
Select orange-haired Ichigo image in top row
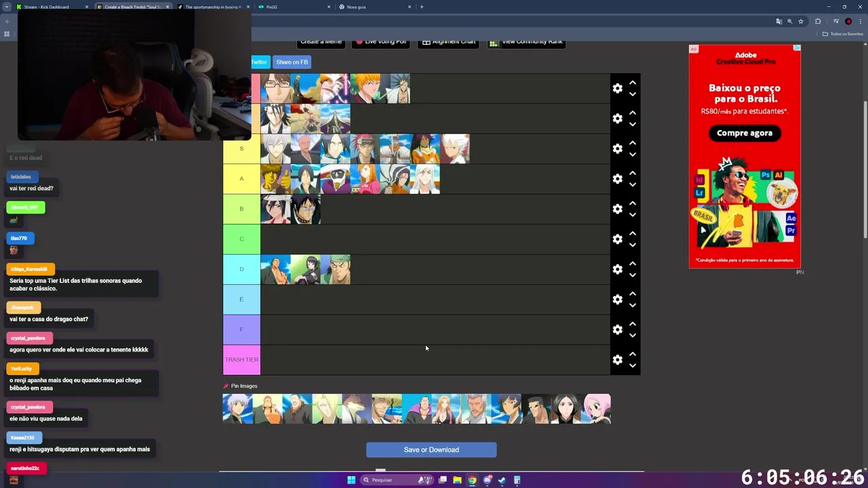[365, 89]
